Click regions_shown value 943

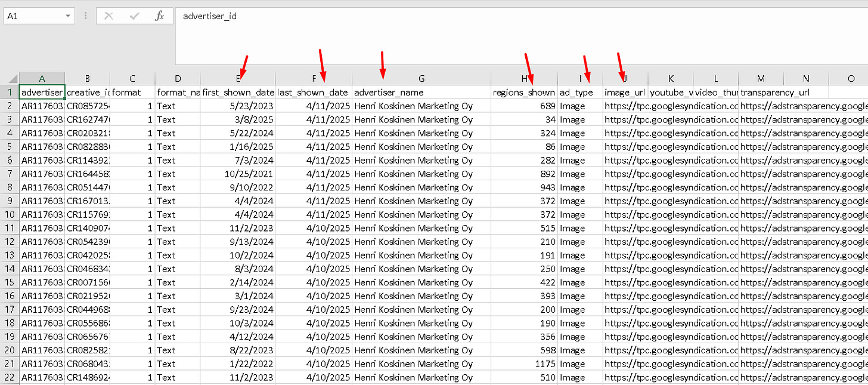(x=525, y=187)
